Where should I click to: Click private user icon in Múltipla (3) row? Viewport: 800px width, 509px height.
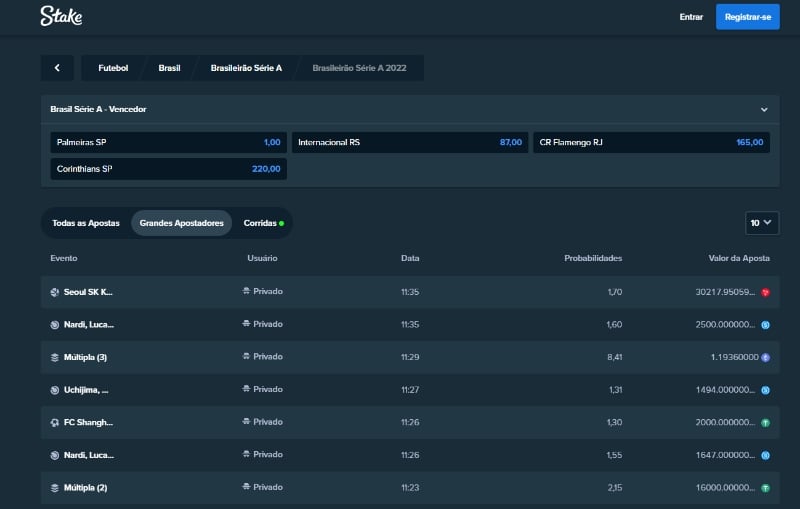point(246,356)
